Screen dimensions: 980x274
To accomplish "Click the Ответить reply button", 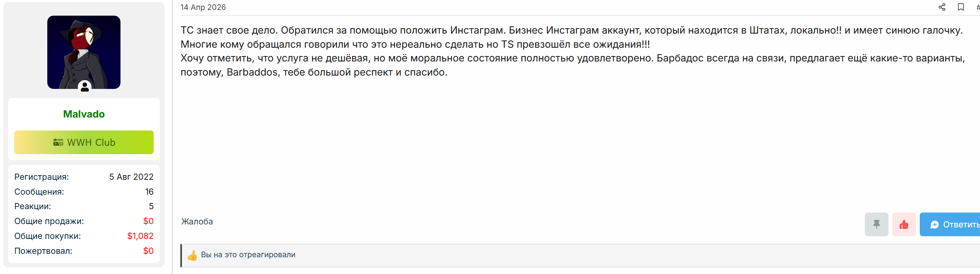I will [950, 224].
